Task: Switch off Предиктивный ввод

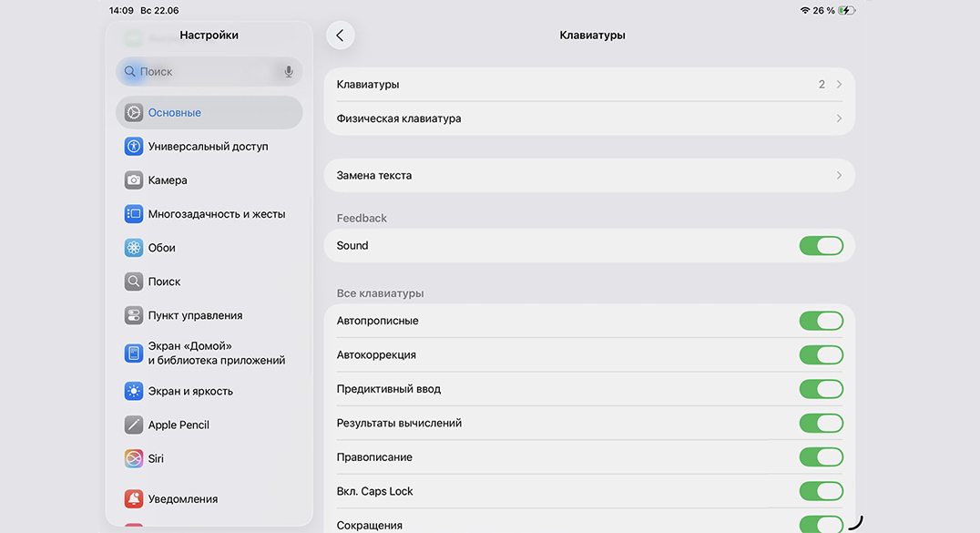Action: [x=821, y=389]
